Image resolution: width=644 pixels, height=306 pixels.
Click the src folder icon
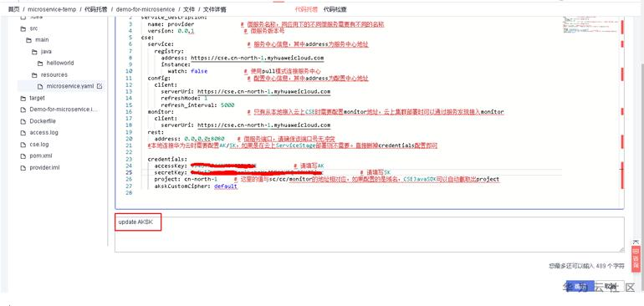tap(23, 28)
